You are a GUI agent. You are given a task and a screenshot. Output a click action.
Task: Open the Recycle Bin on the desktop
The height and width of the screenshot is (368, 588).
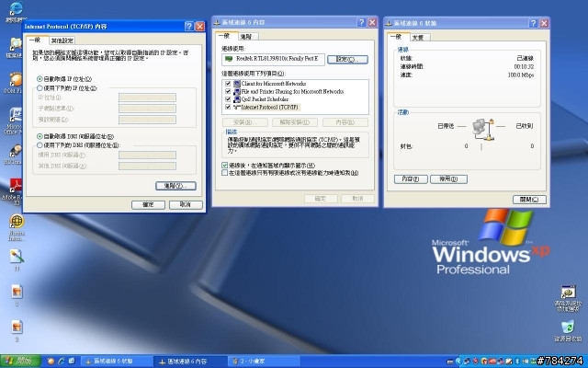point(568,328)
